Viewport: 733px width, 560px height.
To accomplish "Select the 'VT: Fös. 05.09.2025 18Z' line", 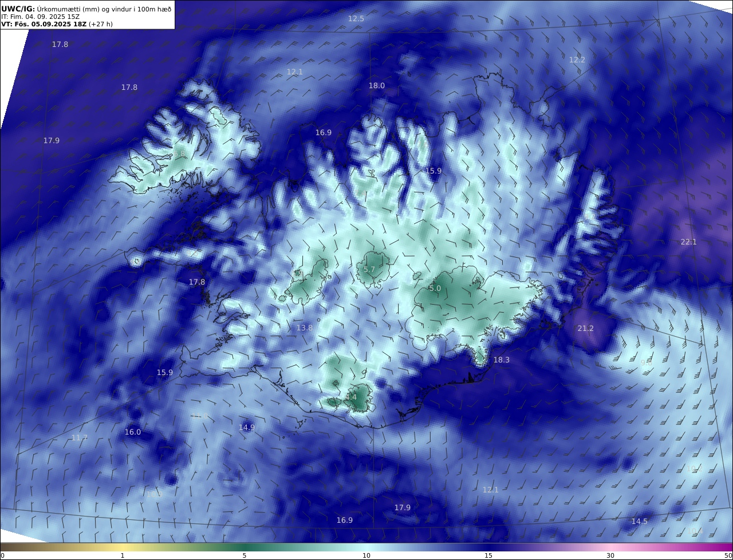I will click(43, 25).
